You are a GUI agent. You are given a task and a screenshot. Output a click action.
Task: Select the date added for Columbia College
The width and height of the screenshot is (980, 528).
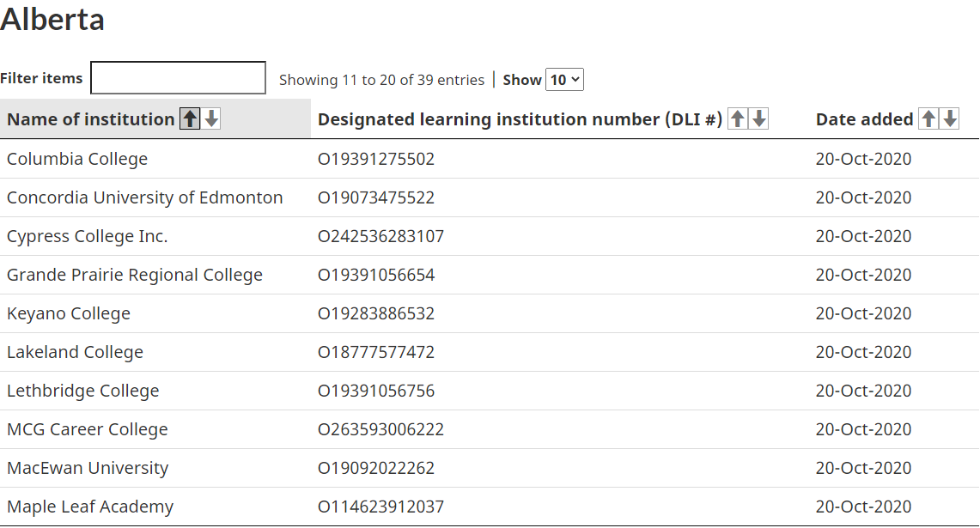pos(864,159)
